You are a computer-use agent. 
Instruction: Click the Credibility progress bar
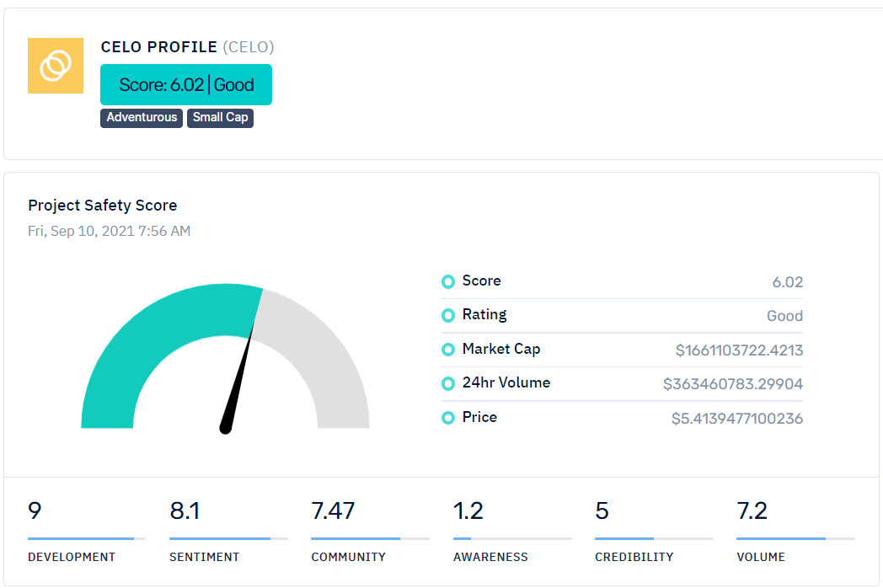tap(654, 538)
